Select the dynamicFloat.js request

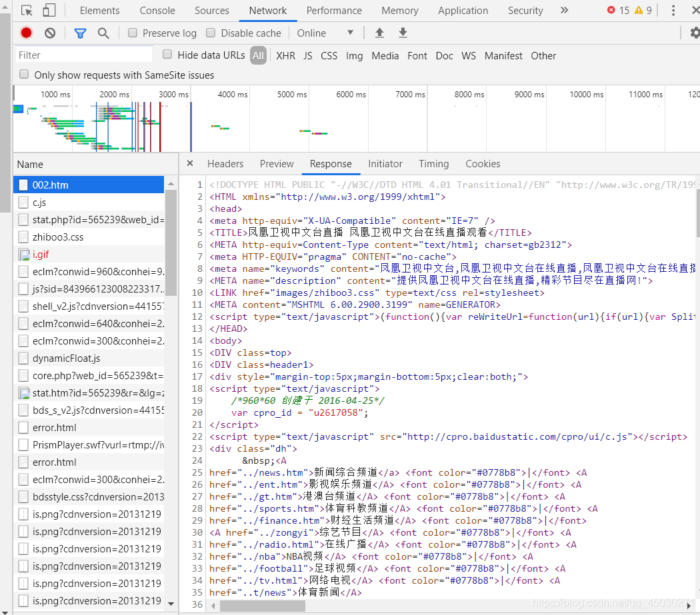(89, 358)
